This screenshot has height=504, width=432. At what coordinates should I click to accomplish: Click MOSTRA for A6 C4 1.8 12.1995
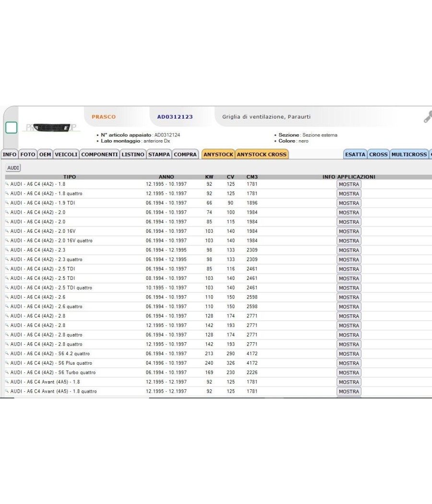point(349,184)
